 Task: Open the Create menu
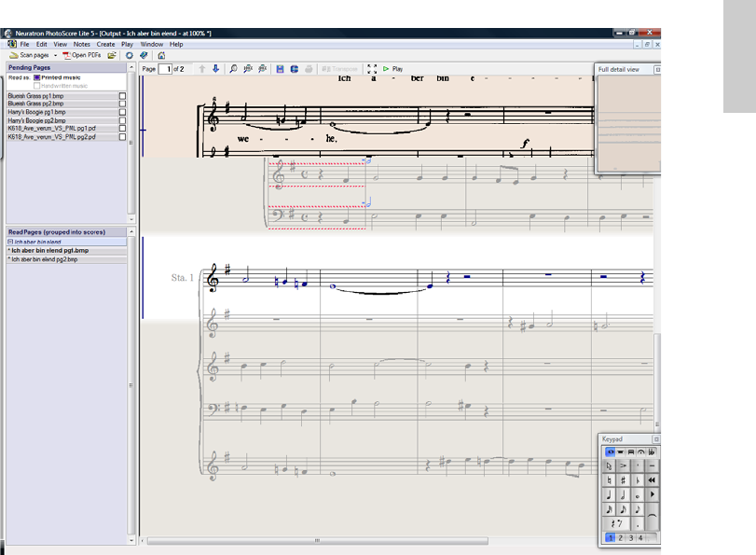pyautogui.click(x=106, y=44)
